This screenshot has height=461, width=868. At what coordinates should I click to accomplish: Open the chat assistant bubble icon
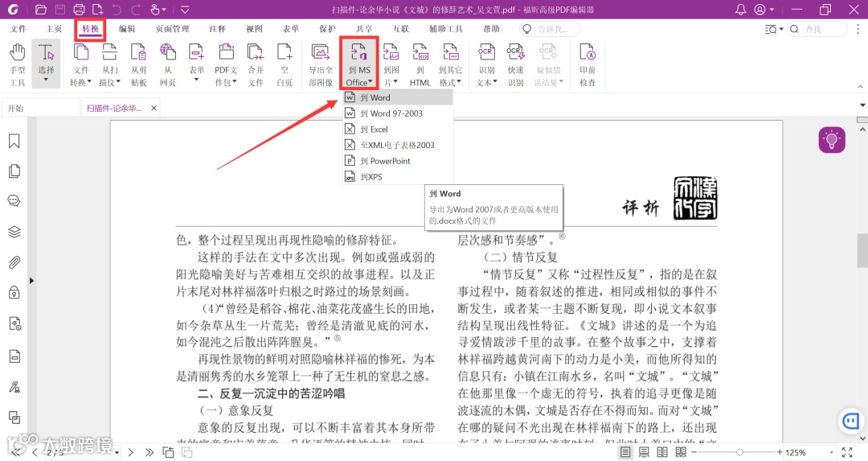850,422
